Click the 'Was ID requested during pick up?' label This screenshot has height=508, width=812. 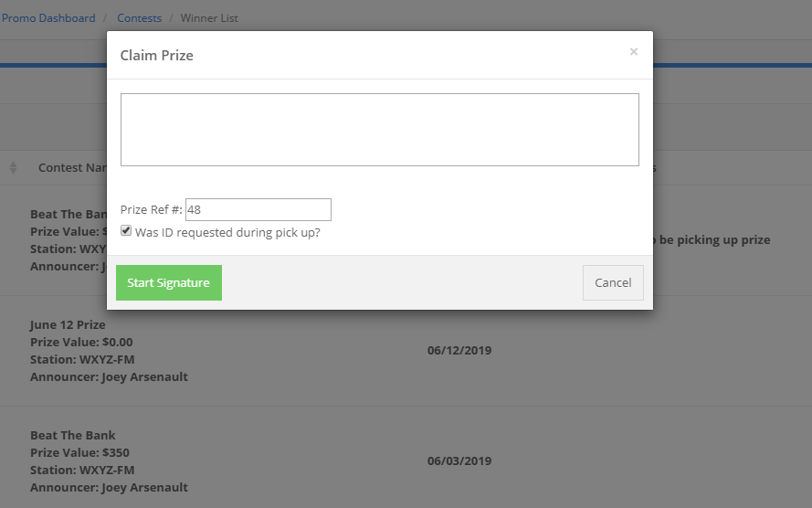tap(227, 233)
